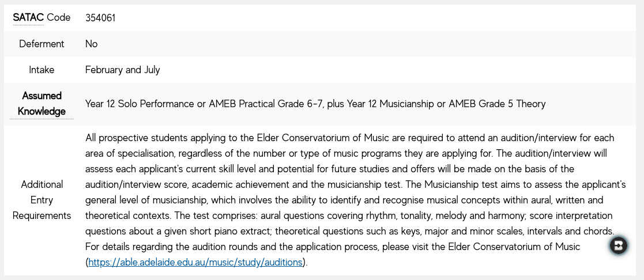Click the Code word after SATAC
Screen dimensions: 644x280
tap(58, 17)
